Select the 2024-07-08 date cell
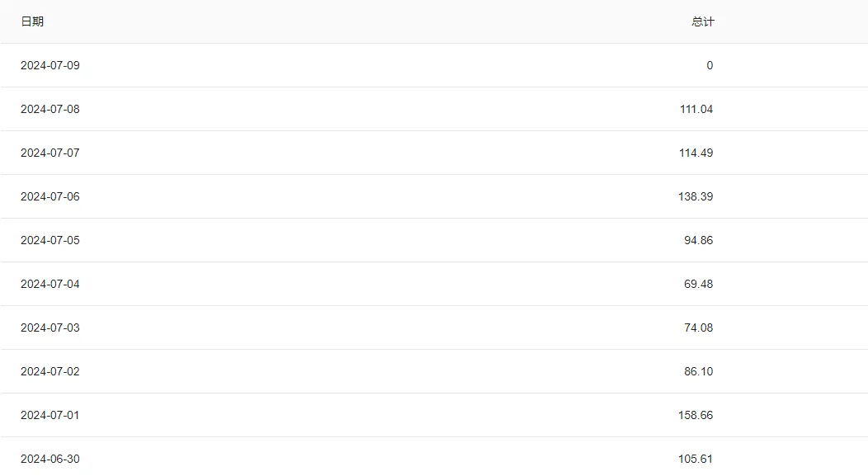Screen dimensions: 868x476 tap(50, 109)
